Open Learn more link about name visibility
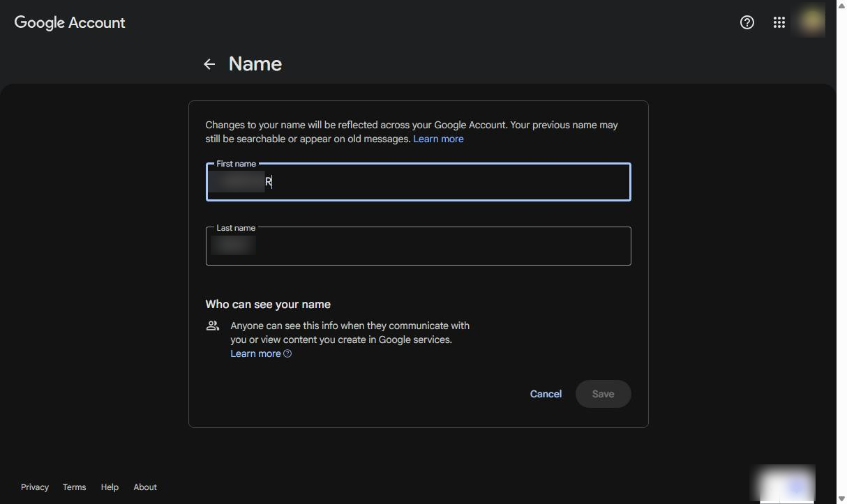847x504 pixels. pyautogui.click(x=255, y=353)
